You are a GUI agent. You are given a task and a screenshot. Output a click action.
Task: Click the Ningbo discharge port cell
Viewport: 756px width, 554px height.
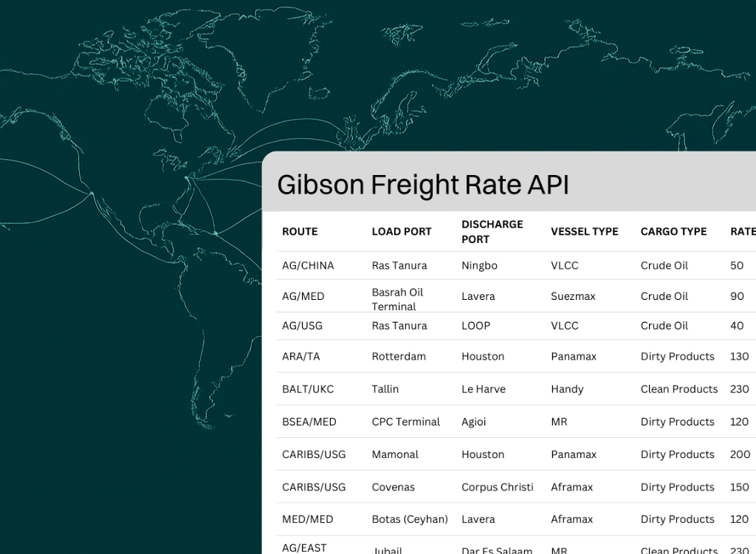click(x=479, y=265)
